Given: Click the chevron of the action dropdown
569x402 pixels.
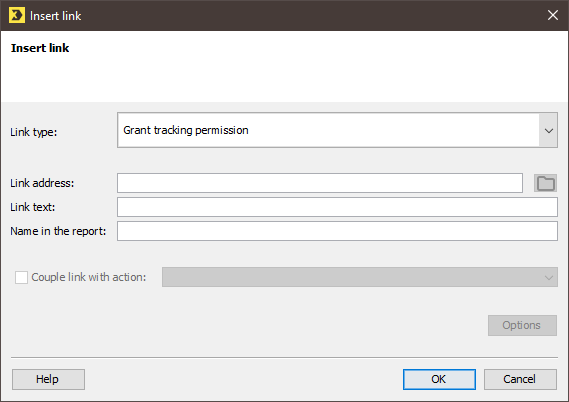Looking at the screenshot, I should (549, 278).
